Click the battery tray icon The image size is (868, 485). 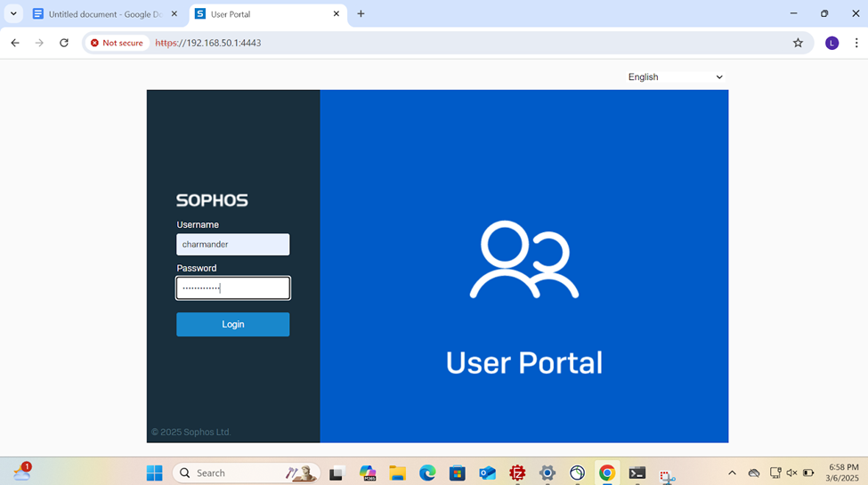[808, 473]
